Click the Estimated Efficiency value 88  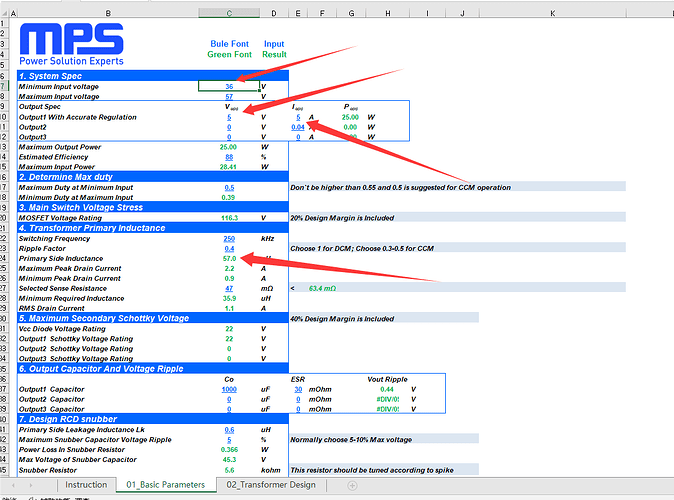(x=229, y=157)
